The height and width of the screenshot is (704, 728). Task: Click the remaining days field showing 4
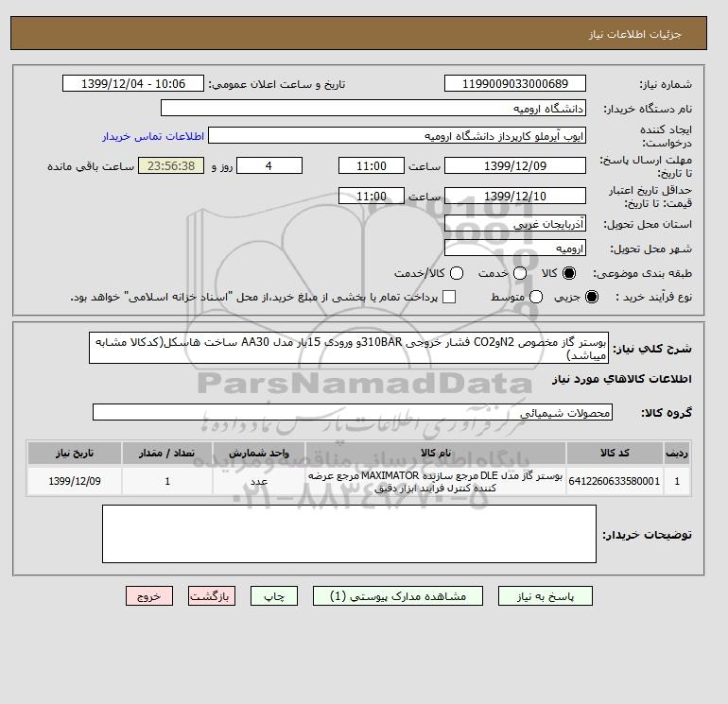coord(269,165)
